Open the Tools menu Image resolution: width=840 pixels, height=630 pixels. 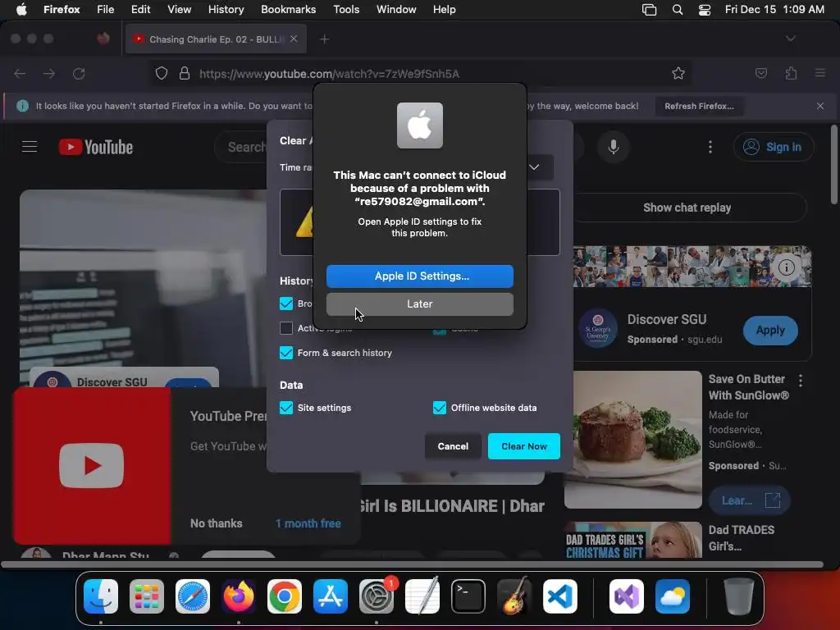(x=346, y=9)
